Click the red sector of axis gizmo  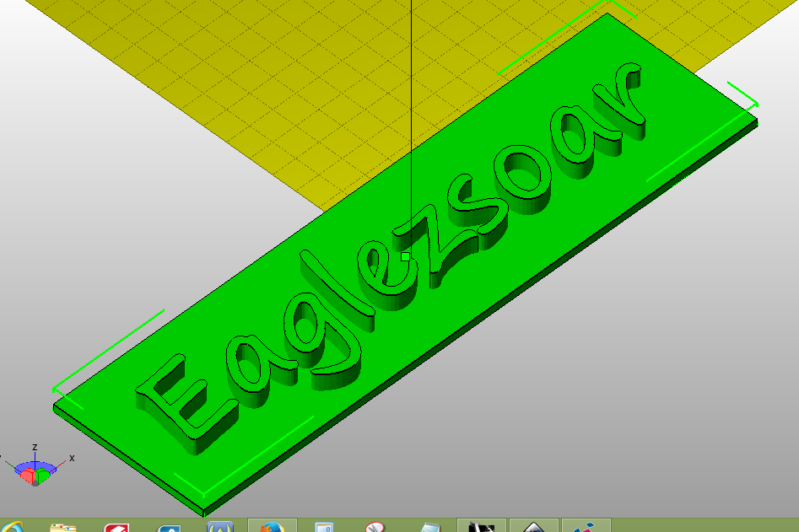click(x=28, y=476)
